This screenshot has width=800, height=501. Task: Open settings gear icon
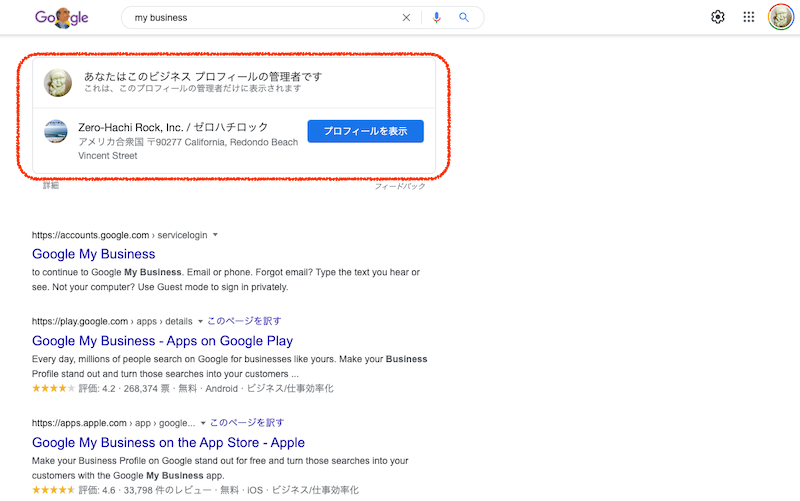coord(718,17)
